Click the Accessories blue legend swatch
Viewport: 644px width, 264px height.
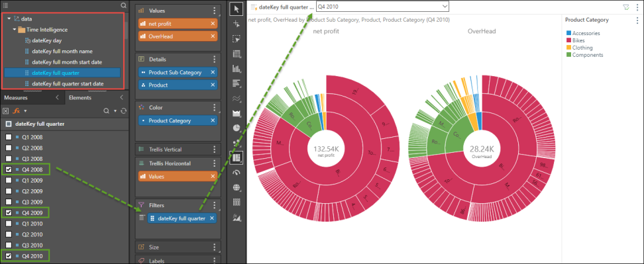tap(568, 33)
